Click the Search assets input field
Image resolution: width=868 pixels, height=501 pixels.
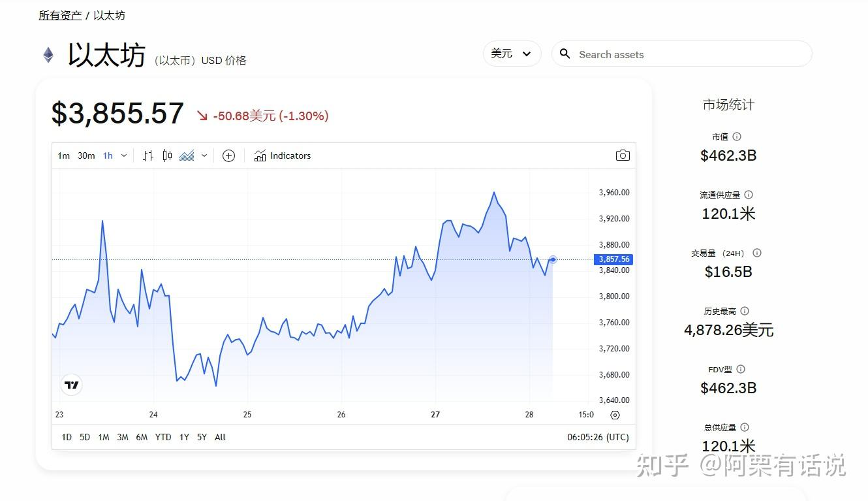(x=682, y=54)
